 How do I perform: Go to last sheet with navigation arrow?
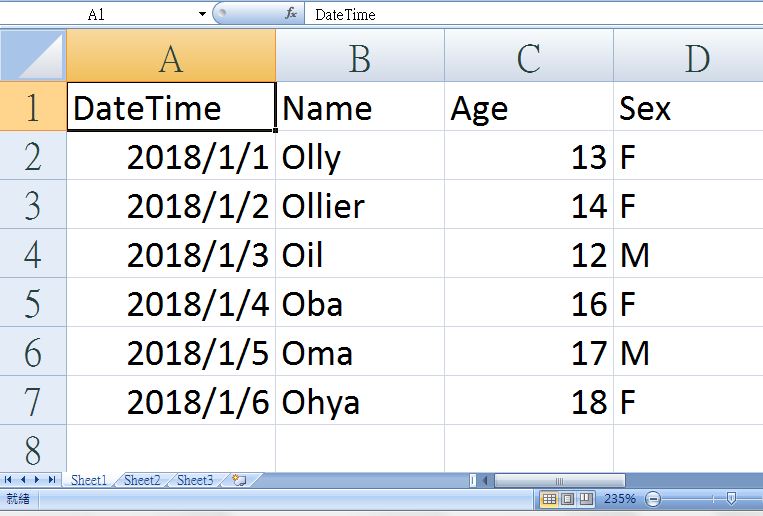(51, 480)
